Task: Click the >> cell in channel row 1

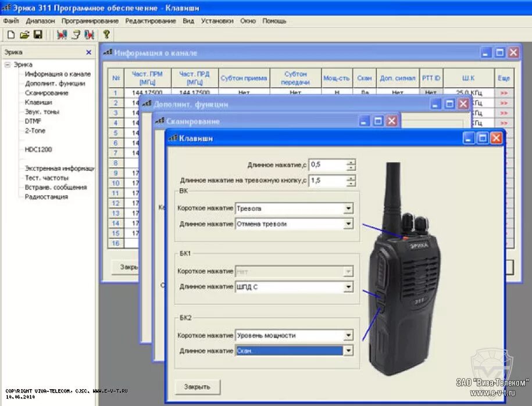Action: tap(504, 93)
